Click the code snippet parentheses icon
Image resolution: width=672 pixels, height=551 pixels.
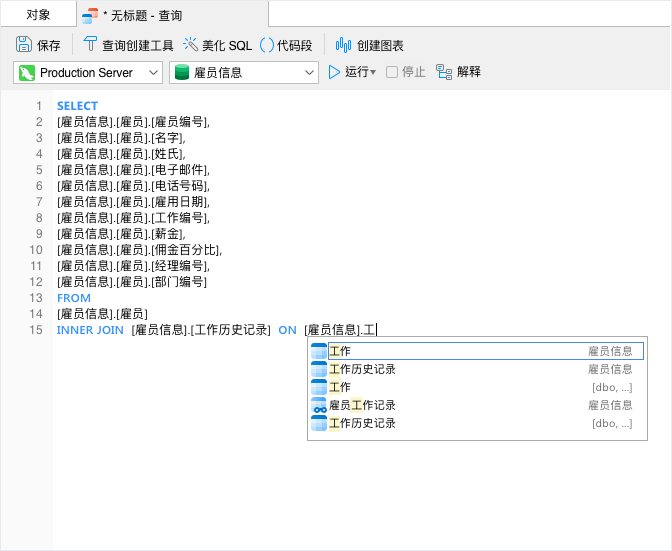pyautogui.click(x=267, y=45)
